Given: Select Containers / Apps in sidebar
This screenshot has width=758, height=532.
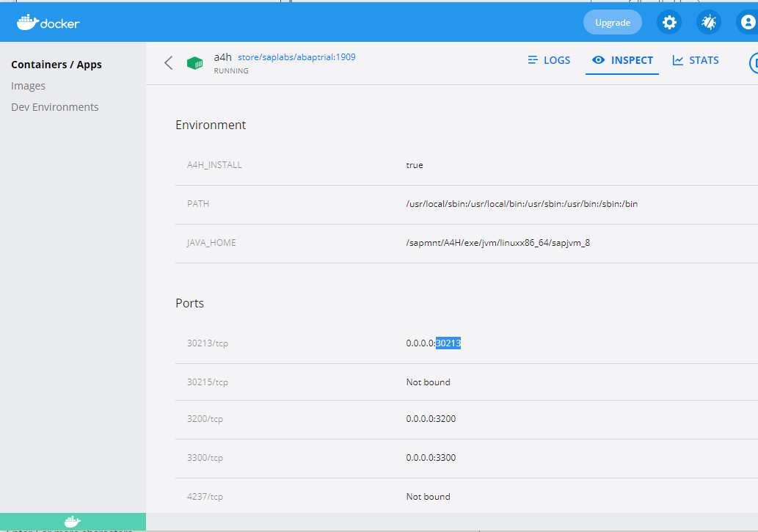Looking at the screenshot, I should coord(57,65).
